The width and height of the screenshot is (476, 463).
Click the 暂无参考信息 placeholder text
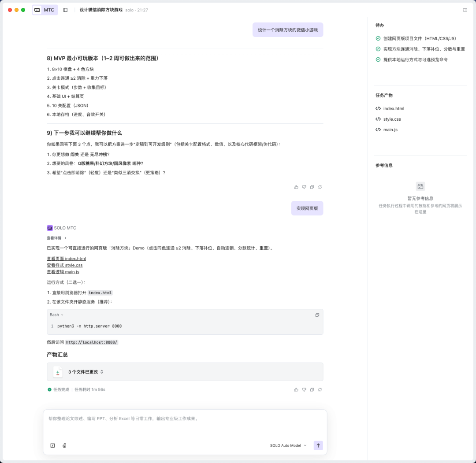[x=420, y=198]
